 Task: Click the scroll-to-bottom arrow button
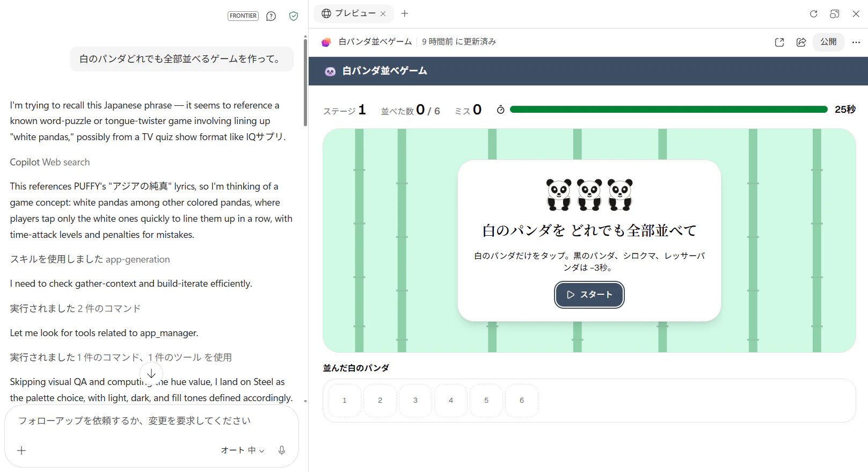pyautogui.click(x=151, y=374)
